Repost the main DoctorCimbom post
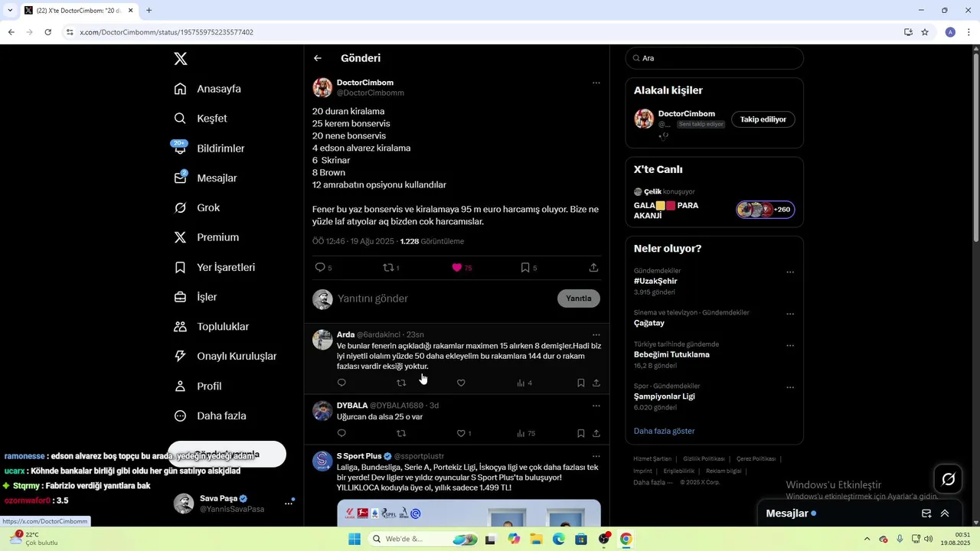Screen dimensions: 980x551 click(x=388, y=268)
